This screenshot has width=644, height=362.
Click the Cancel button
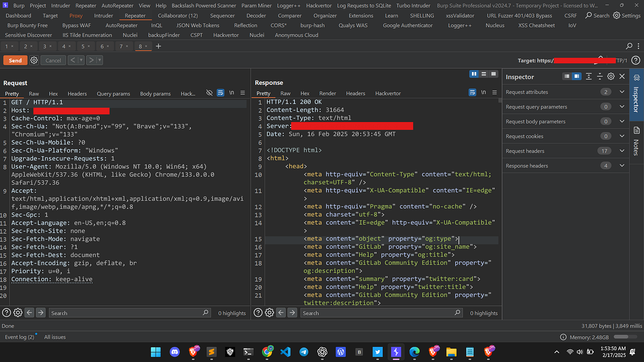point(53,60)
